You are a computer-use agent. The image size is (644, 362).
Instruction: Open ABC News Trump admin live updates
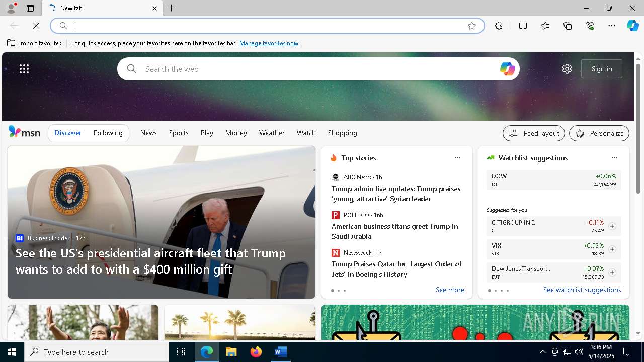click(396, 194)
